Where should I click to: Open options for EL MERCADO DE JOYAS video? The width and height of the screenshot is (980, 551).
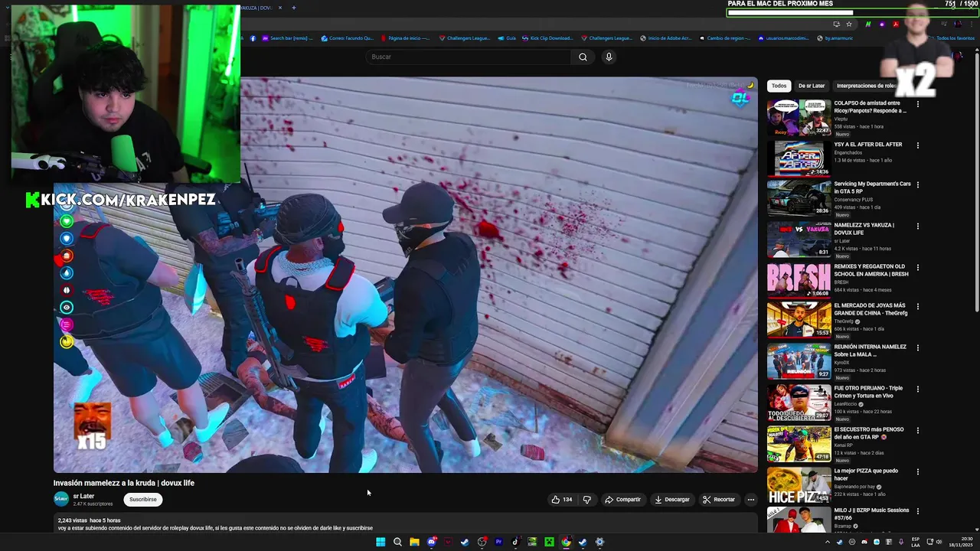pyautogui.click(x=918, y=307)
